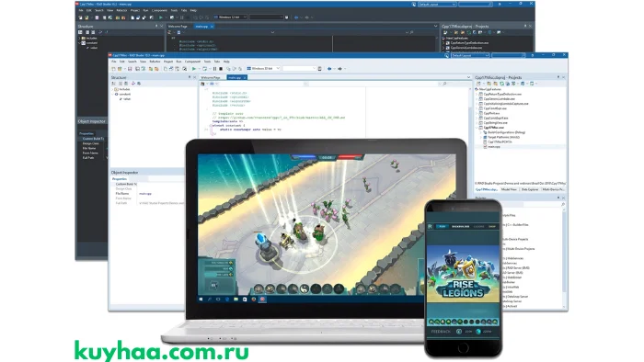Open the Component menu in light IDE

pos(192,62)
